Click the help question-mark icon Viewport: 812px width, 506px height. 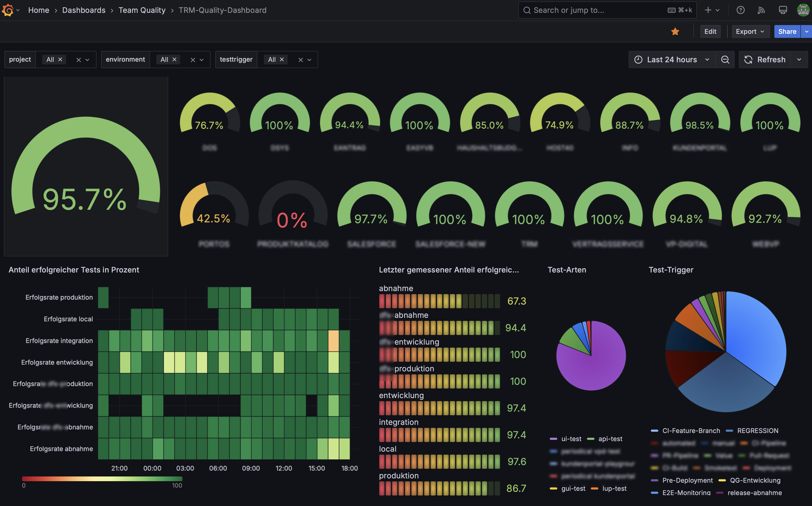click(740, 10)
